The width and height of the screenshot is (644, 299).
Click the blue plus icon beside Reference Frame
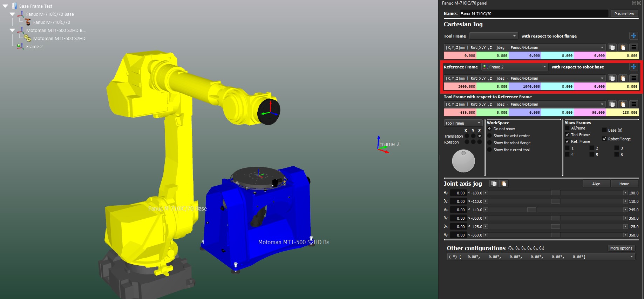coord(633,67)
